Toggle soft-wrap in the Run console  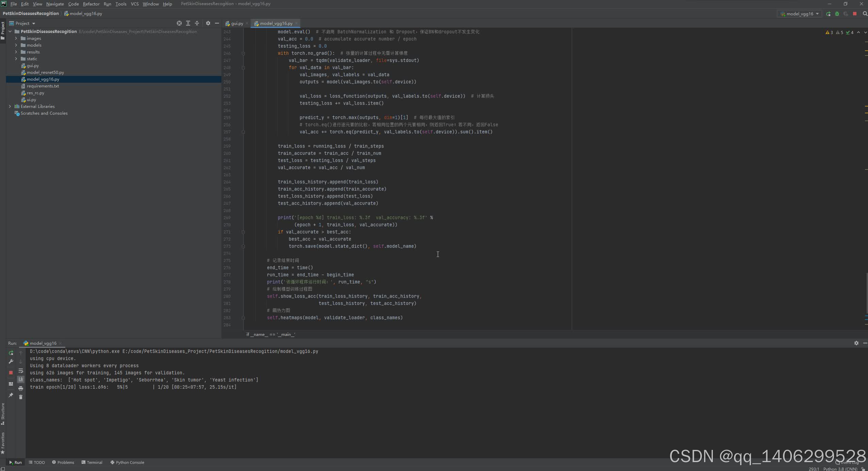[21, 371]
